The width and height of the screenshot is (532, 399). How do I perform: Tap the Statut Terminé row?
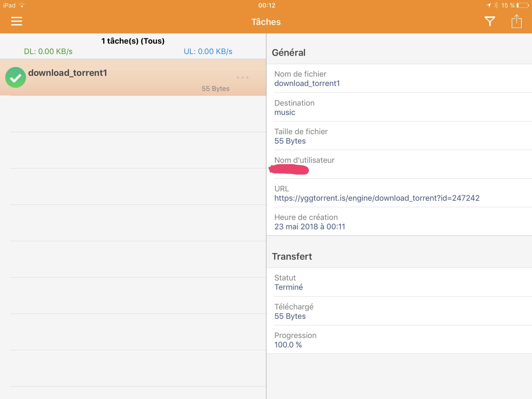tap(399, 282)
